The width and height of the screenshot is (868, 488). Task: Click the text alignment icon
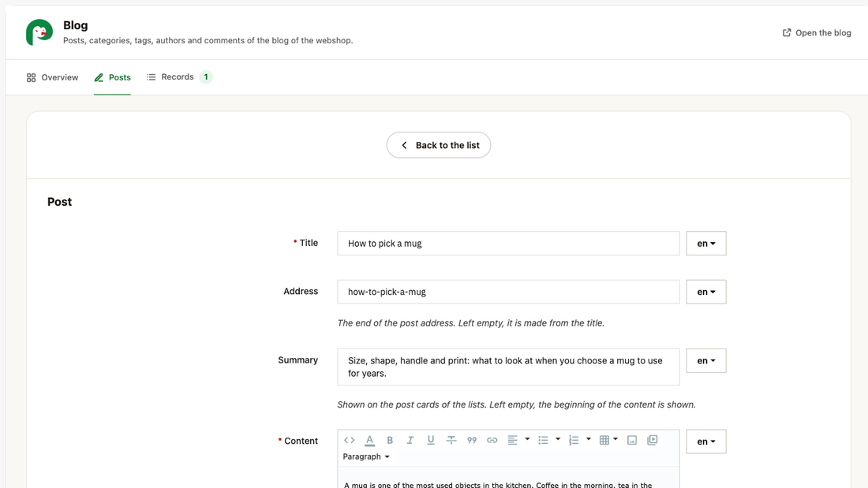tap(513, 440)
